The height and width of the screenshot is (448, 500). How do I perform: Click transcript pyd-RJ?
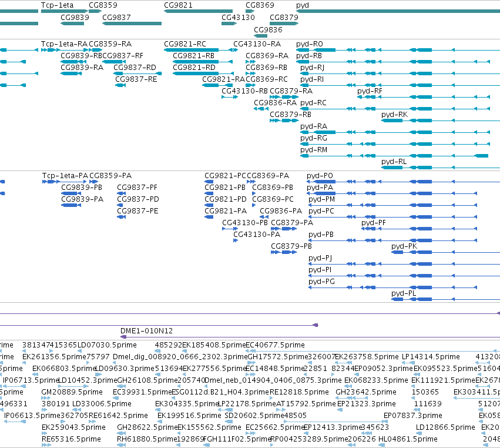[312, 68]
